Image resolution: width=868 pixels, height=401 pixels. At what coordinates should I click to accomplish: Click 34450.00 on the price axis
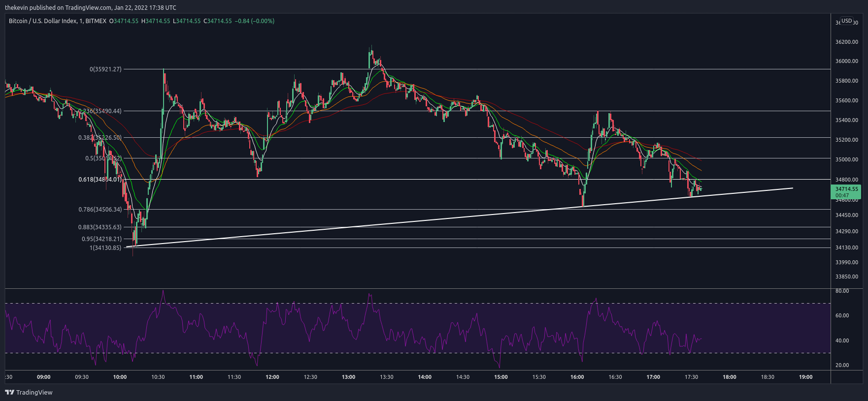(847, 215)
